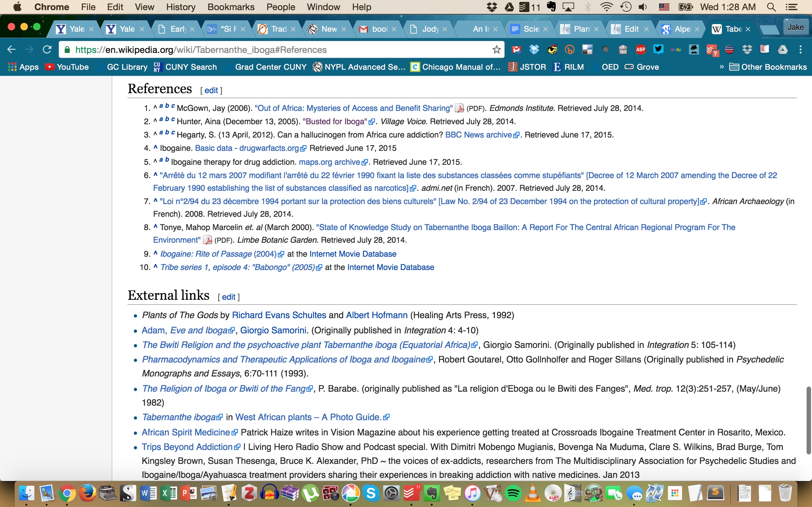Click the Chrome three-dot menu icon
Screen dimensions: 812x507
pyautogui.click(x=800, y=50)
